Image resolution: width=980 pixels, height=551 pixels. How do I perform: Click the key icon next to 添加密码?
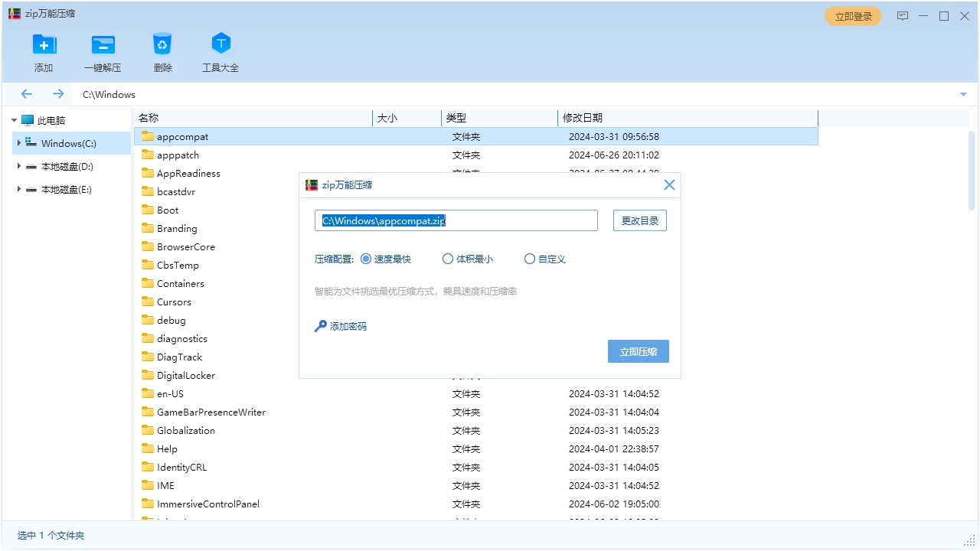(320, 325)
